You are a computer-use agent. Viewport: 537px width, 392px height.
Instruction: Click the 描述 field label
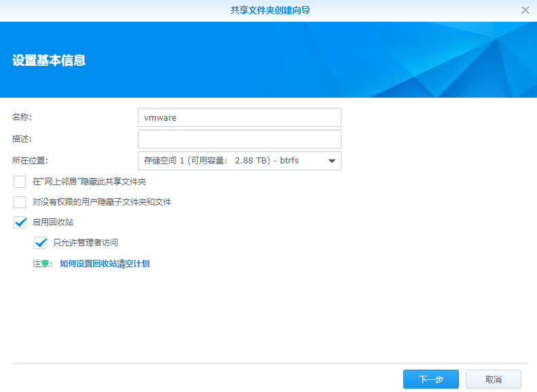click(22, 138)
